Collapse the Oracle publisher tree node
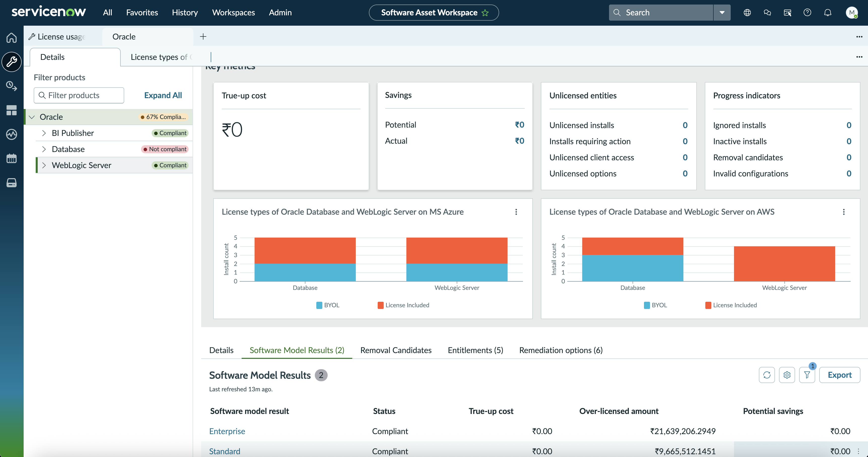The height and width of the screenshot is (457, 868). click(x=32, y=117)
